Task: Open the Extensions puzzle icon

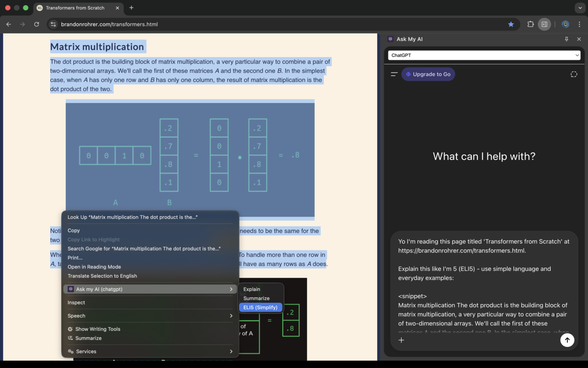Action: coord(531,24)
